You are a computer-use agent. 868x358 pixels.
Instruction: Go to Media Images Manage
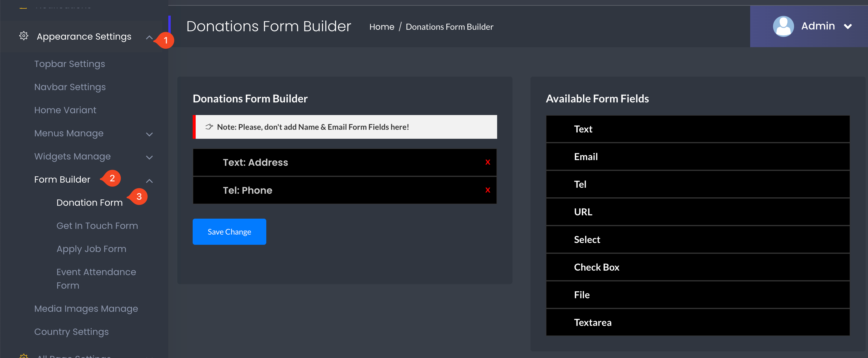click(86, 308)
